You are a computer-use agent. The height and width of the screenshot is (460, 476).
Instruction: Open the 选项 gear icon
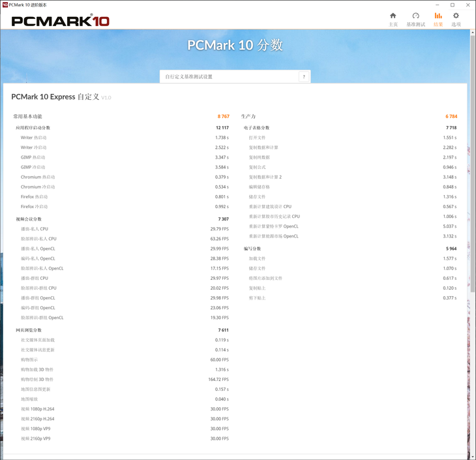456,16
